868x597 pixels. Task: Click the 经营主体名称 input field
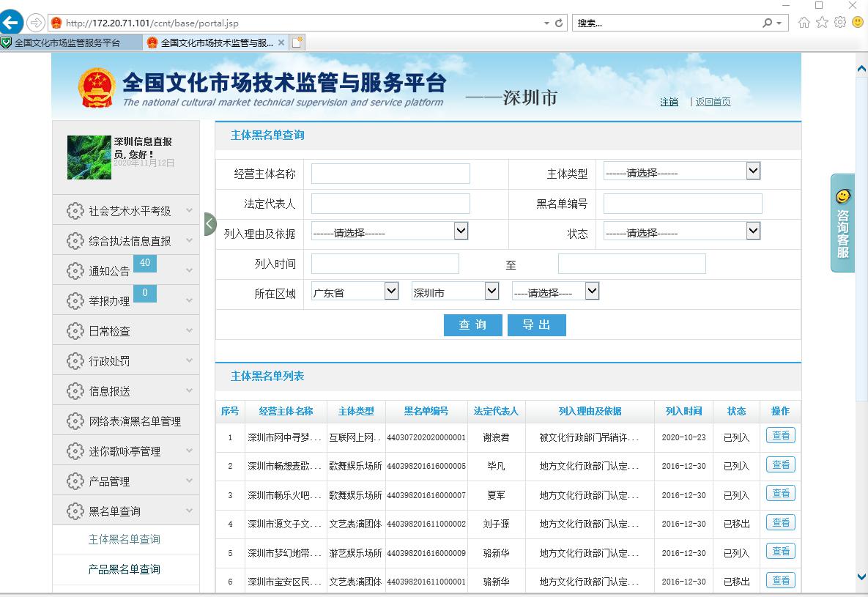(390, 173)
